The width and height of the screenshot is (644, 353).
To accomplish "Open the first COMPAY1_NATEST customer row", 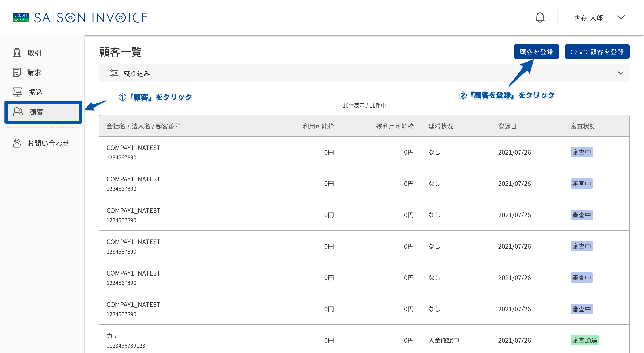I will coord(364,152).
